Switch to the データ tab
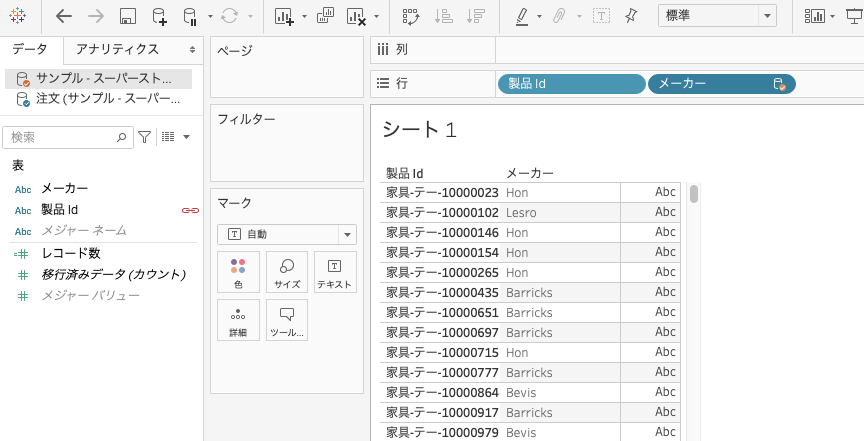The height and width of the screenshot is (441, 864). pos(30,49)
